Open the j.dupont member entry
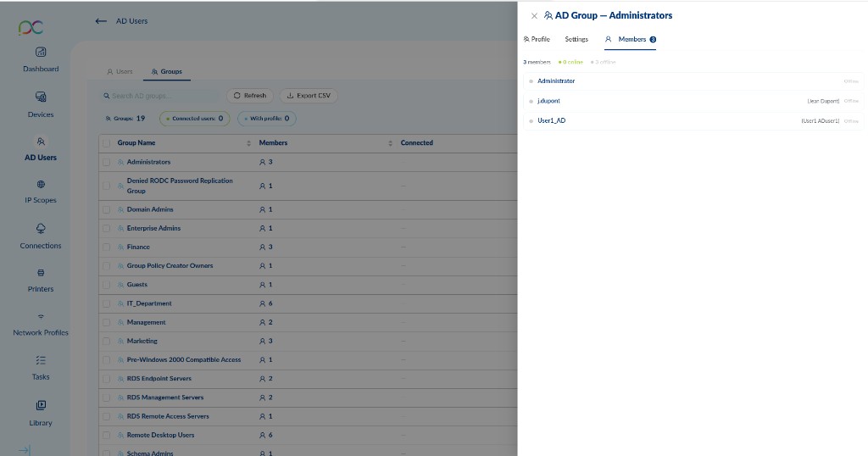This screenshot has width=868, height=456. [693, 101]
